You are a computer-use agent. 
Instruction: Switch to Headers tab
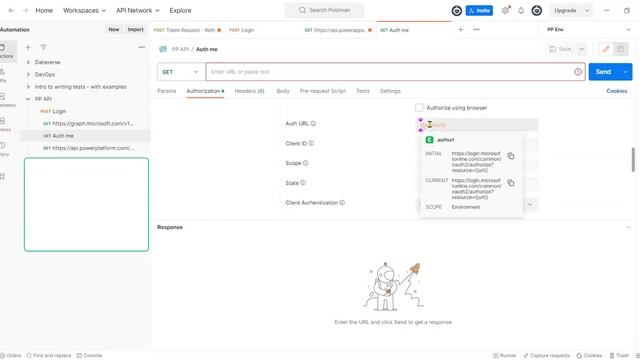249,91
